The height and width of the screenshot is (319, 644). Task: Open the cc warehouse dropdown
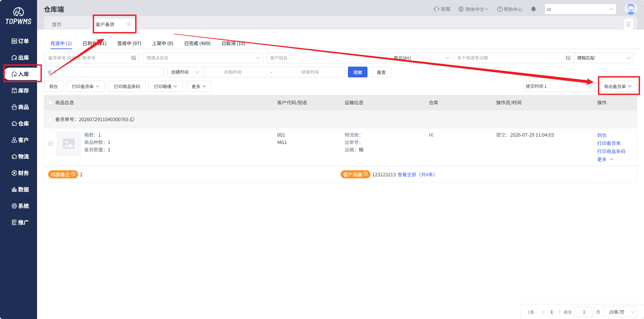coord(580,9)
